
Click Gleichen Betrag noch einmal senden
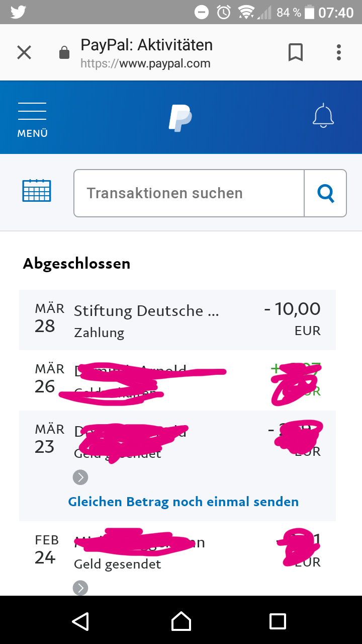184,502
